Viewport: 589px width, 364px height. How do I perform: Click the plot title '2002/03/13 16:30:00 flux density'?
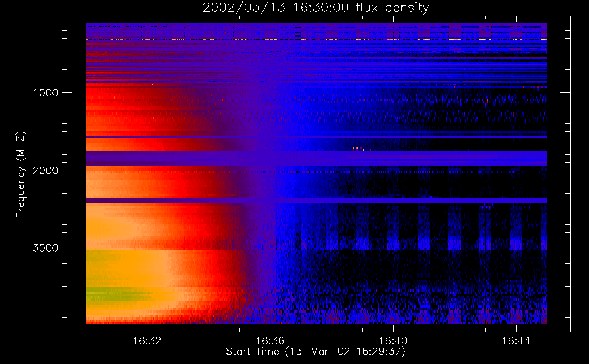click(316, 7)
